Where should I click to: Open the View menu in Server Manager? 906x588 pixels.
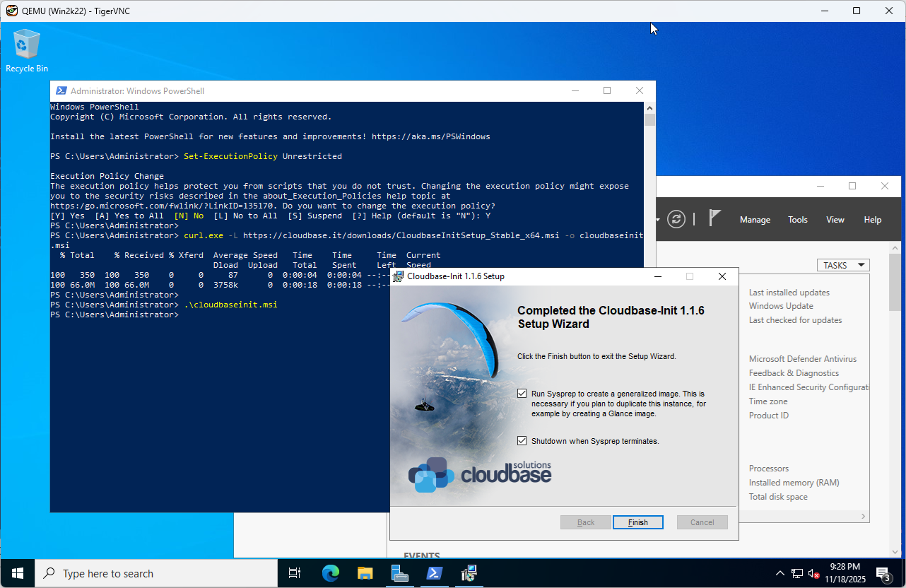tap(835, 220)
